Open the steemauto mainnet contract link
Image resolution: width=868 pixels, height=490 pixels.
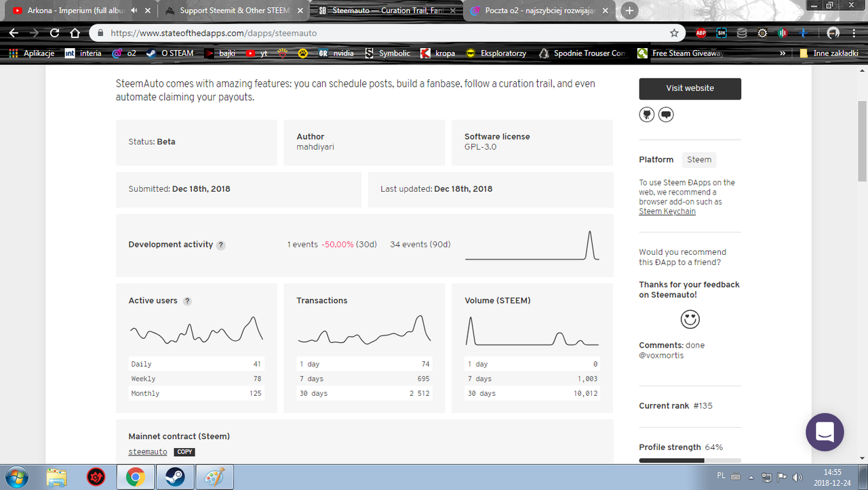pos(148,452)
